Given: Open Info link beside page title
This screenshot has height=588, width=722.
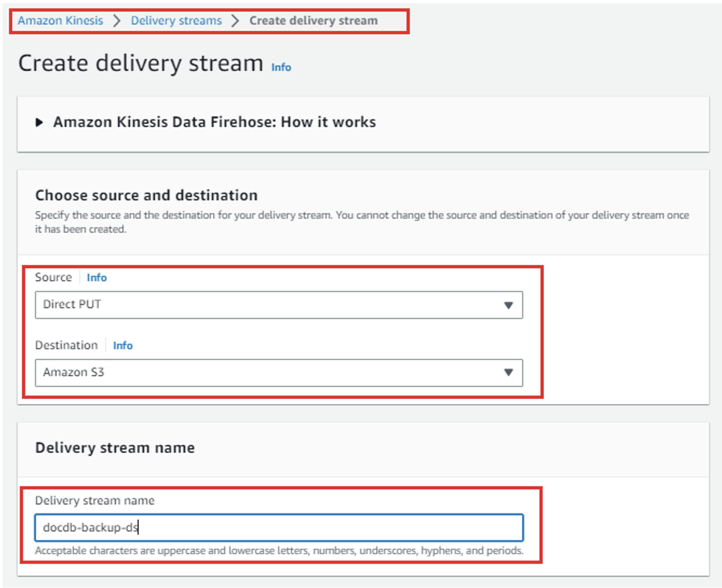Looking at the screenshot, I should pyautogui.click(x=281, y=67).
